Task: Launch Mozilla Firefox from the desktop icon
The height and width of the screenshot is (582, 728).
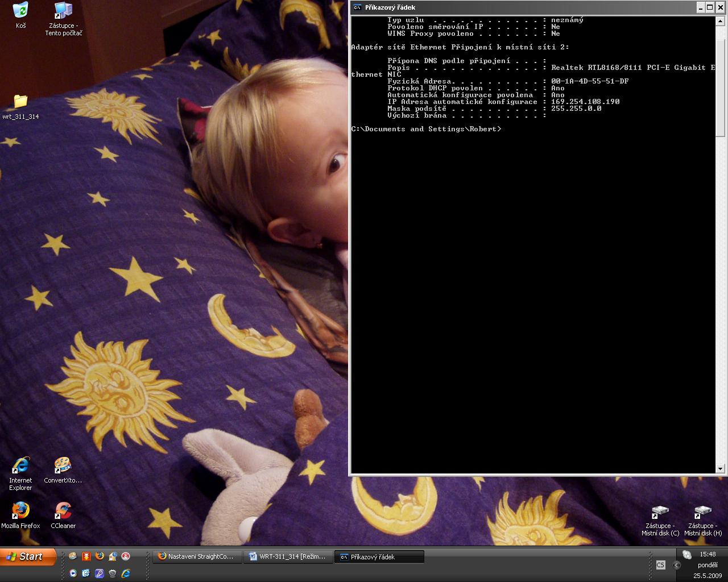Action: coord(20,516)
